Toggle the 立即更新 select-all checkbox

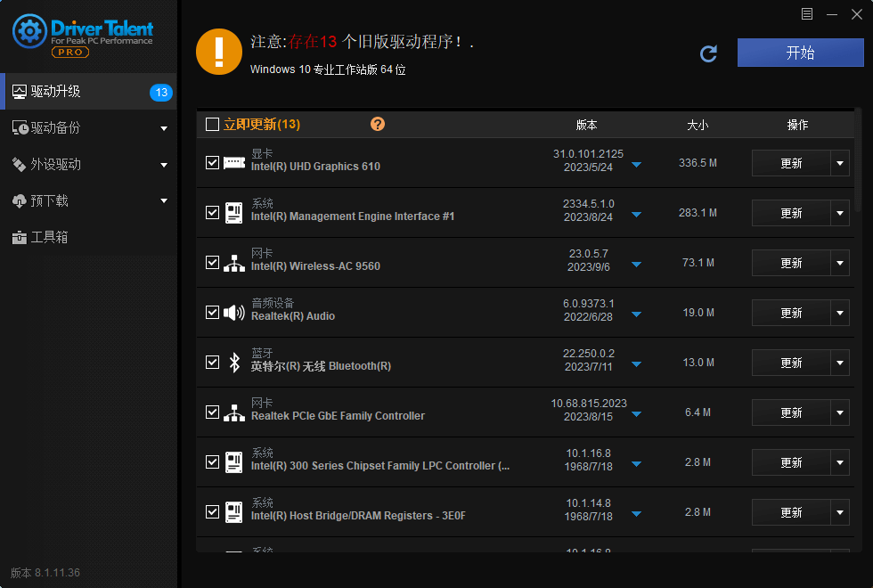tap(212, 125)
